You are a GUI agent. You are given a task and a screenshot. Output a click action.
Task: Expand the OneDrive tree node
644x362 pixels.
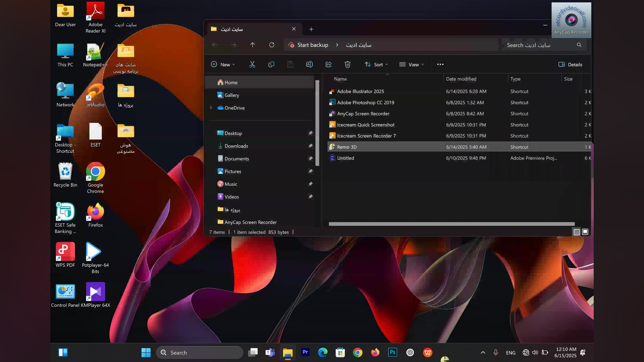point(211,108)
